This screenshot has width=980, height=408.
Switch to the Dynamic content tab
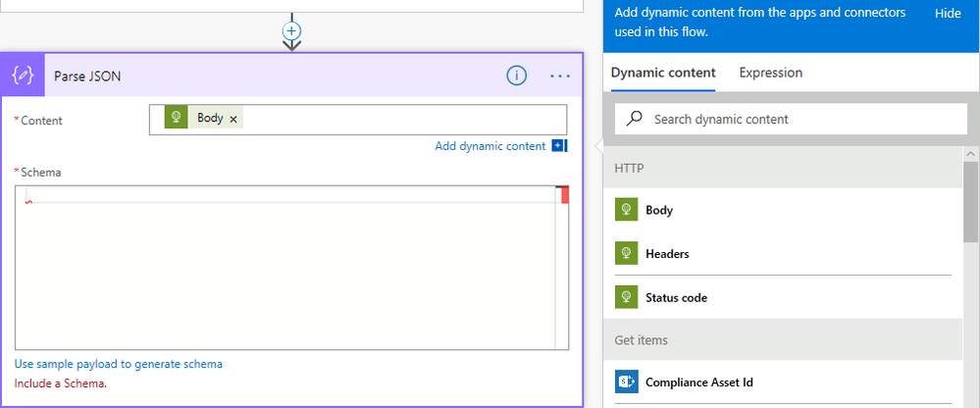point(662,73)
